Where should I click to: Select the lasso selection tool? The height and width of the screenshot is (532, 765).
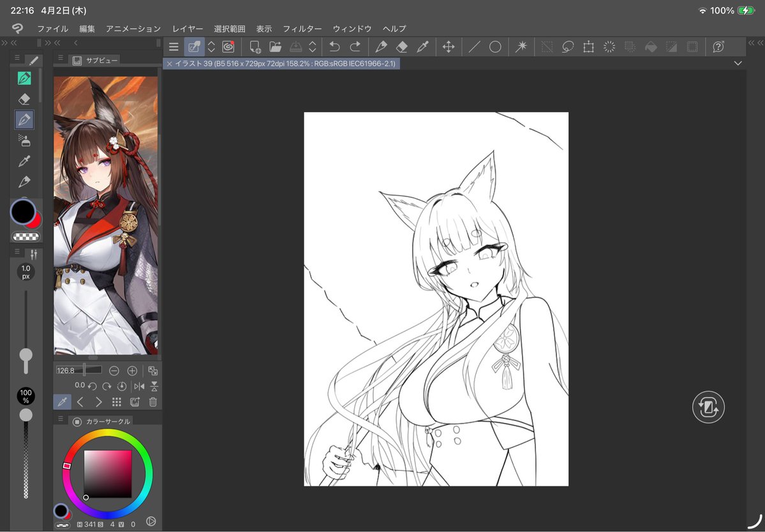tap(568, 47)
